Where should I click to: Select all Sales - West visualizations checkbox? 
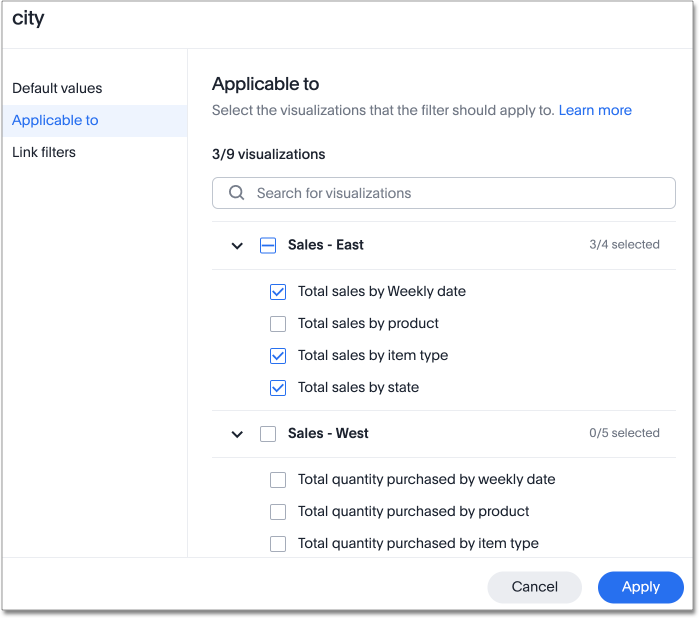pos(268,434)
